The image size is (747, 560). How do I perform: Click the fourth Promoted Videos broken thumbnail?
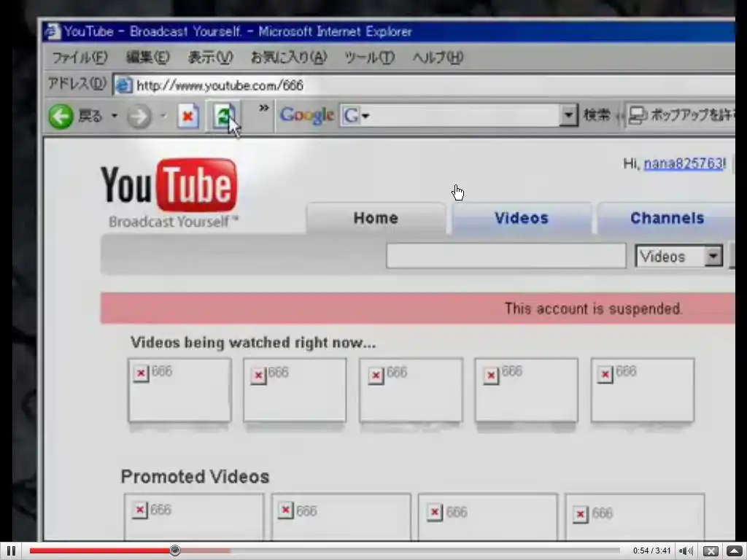tap(635, 517)
